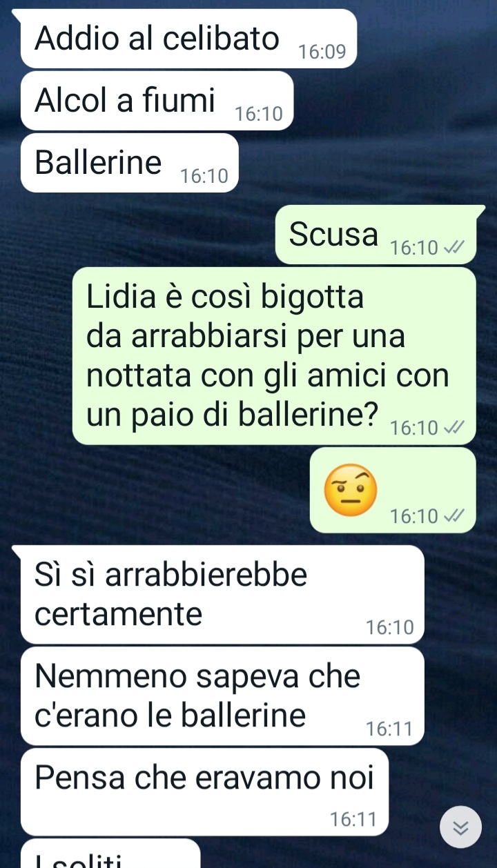Tap the 'Ballerine' received message
The image size is (497, 868).
pos(130,163)
